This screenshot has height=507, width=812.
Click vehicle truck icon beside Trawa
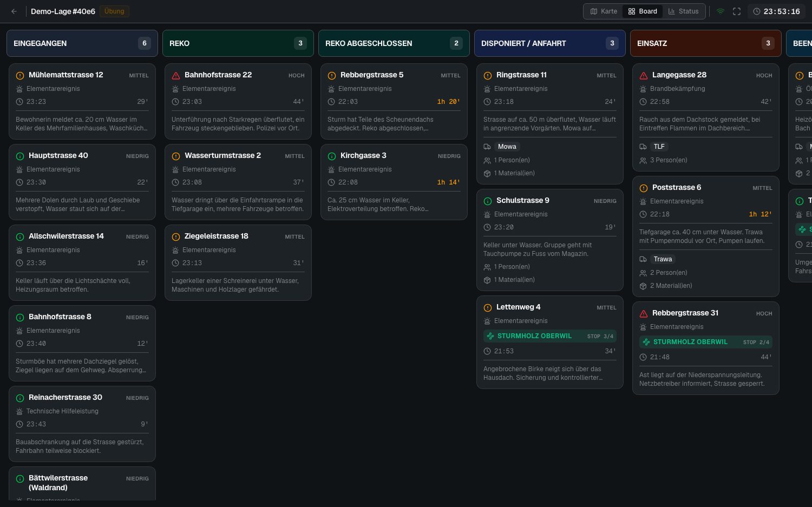click(643, 259)
